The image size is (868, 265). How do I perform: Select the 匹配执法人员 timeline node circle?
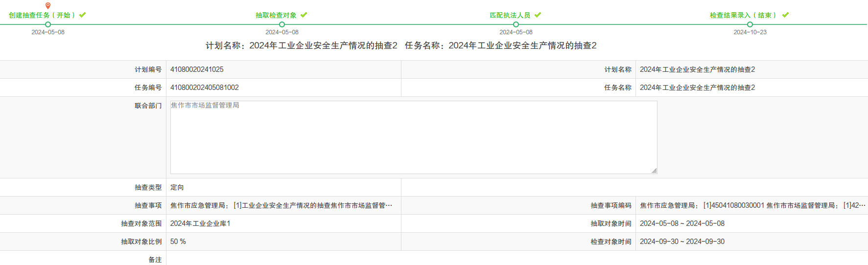(516, 24)
